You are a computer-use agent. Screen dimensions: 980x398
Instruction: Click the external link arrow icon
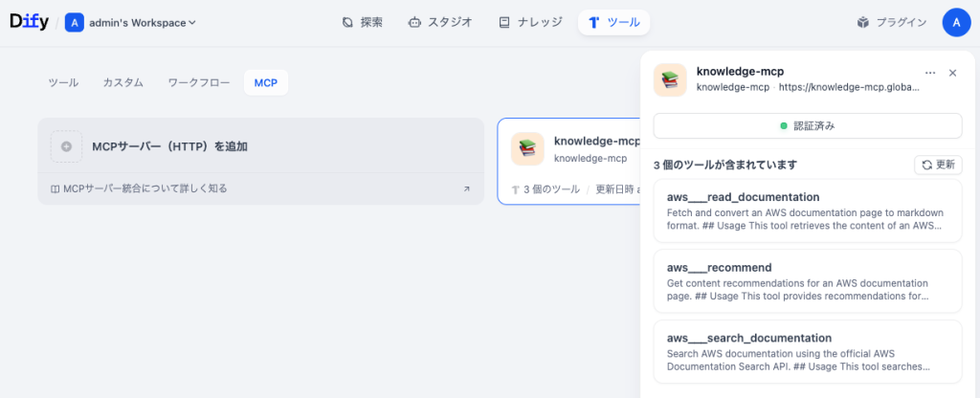coord(466,188)
